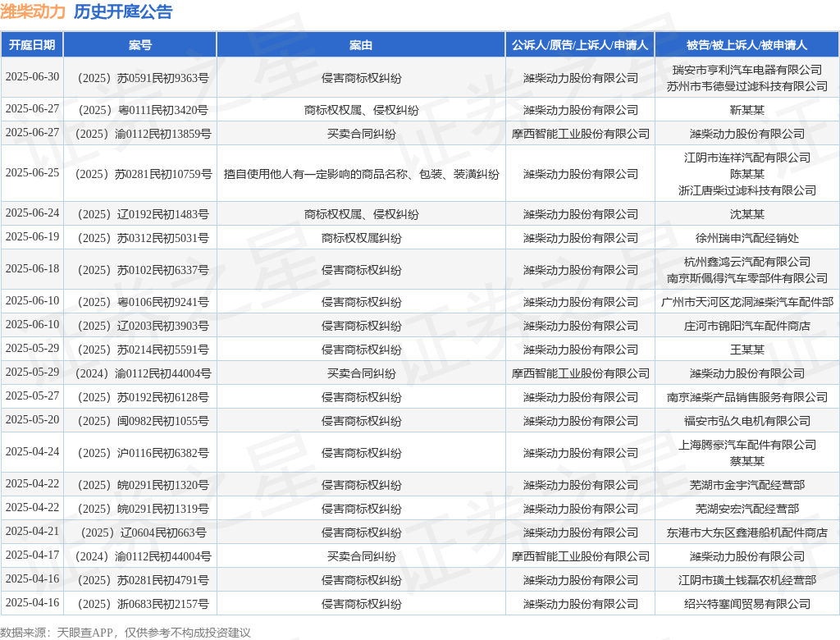Click the 潍柴动力 title text
This screenshot has width=840, height=640.
[33, 11]
